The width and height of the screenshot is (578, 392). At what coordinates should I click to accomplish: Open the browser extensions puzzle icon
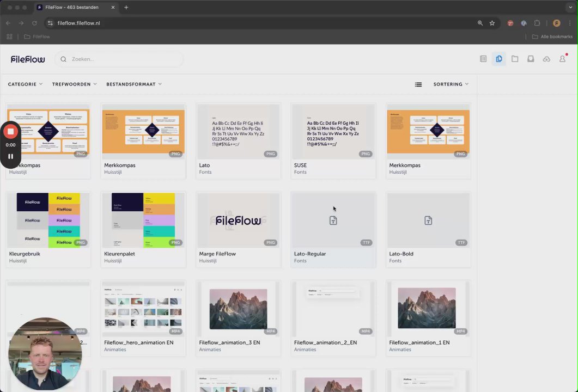[x=537, y=23]
